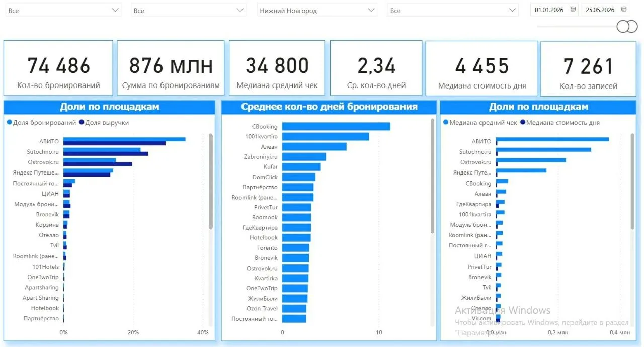Click the 'Медиана стоимость дня' legend marker
The image size is (644, 347).
click(x=523, y=123)
